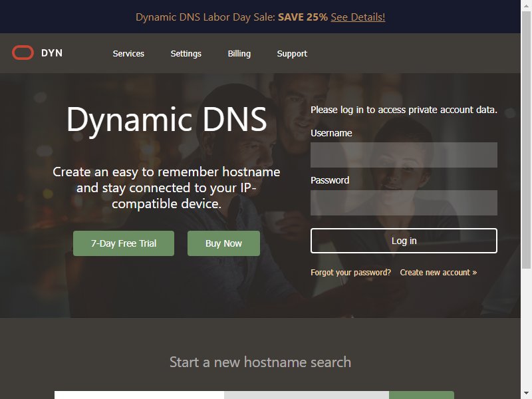Click 'Please log in to access private account data.'

pos(404,110)
